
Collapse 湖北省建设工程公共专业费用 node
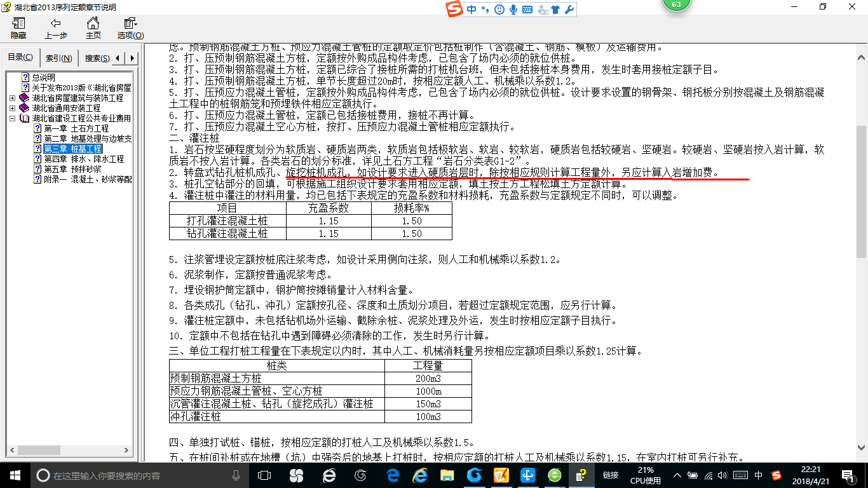[13, 119]
